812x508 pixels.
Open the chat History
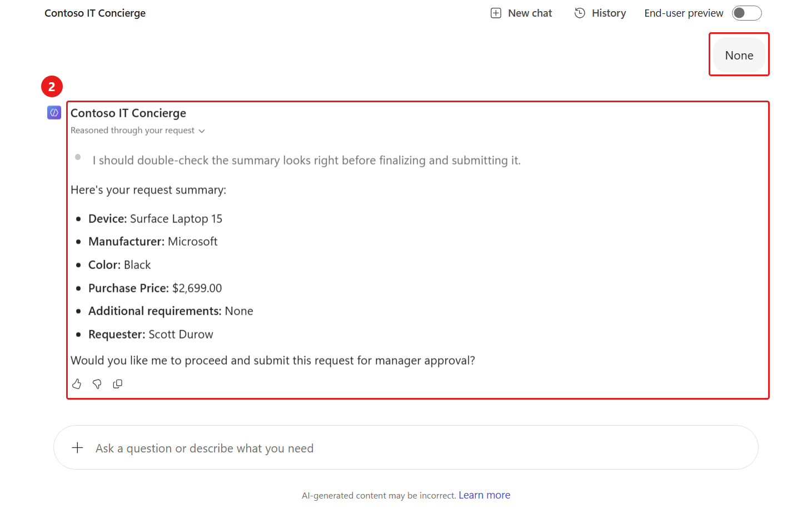(600, 13)
